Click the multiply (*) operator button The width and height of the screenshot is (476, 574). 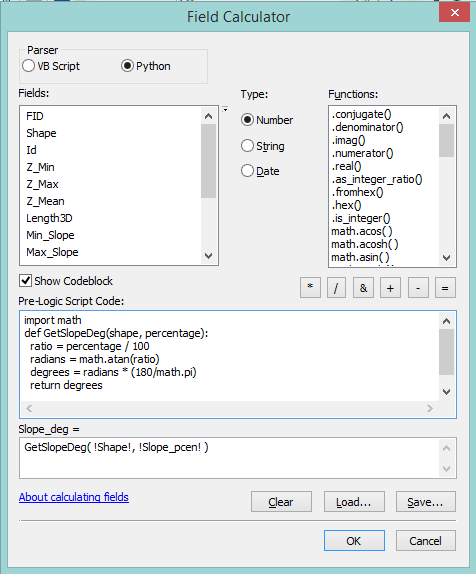tap(310, 288)
